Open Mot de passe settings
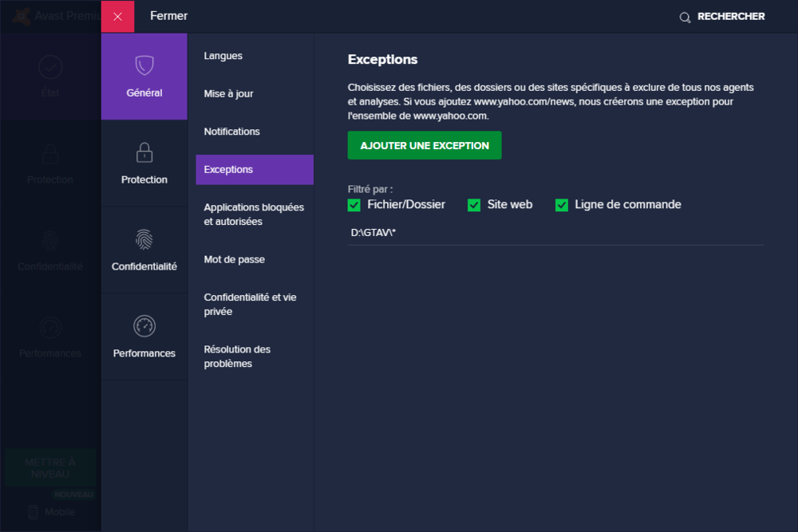798x532 pixels. click(x=234, y=259)
